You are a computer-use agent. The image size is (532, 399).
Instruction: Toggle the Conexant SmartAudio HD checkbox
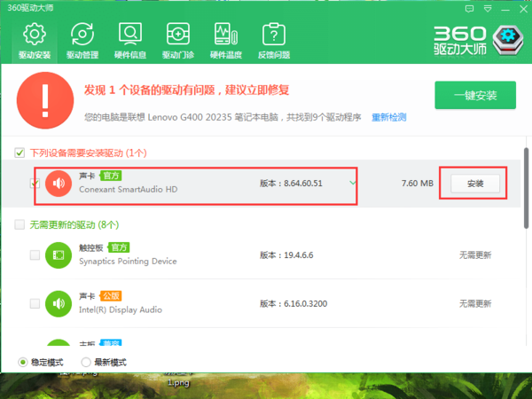click(35, 184)
